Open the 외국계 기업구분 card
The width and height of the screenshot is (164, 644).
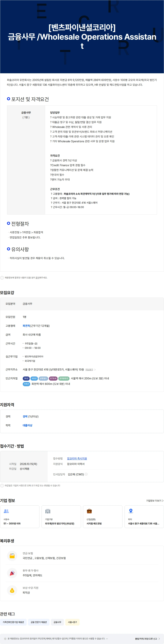pos(61,517)
